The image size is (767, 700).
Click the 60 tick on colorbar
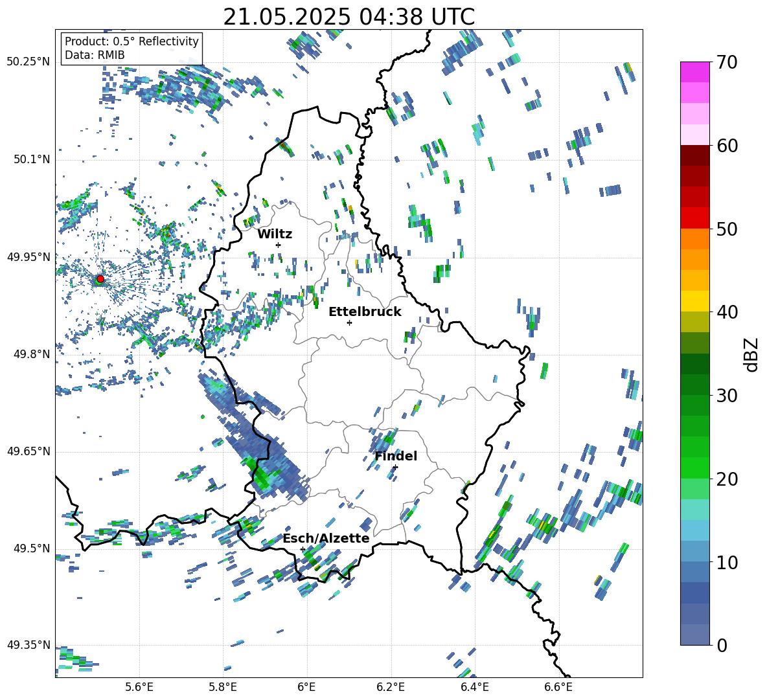727,146
